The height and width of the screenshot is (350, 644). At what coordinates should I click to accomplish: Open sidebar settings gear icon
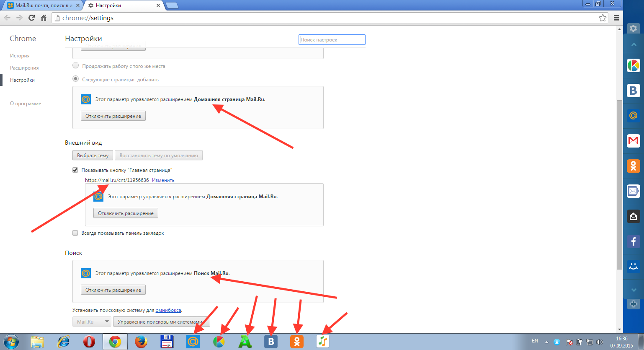point(633,28)
